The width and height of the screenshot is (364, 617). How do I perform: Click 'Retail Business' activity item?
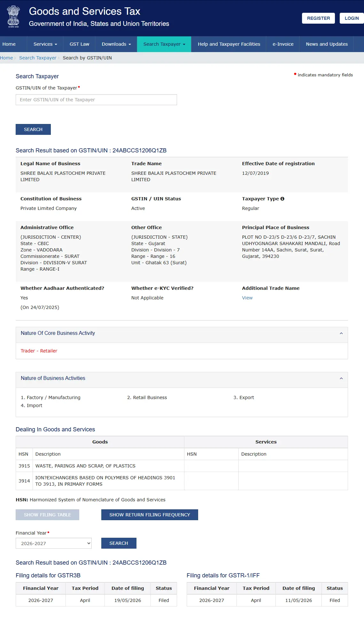[x=150, y=397]
